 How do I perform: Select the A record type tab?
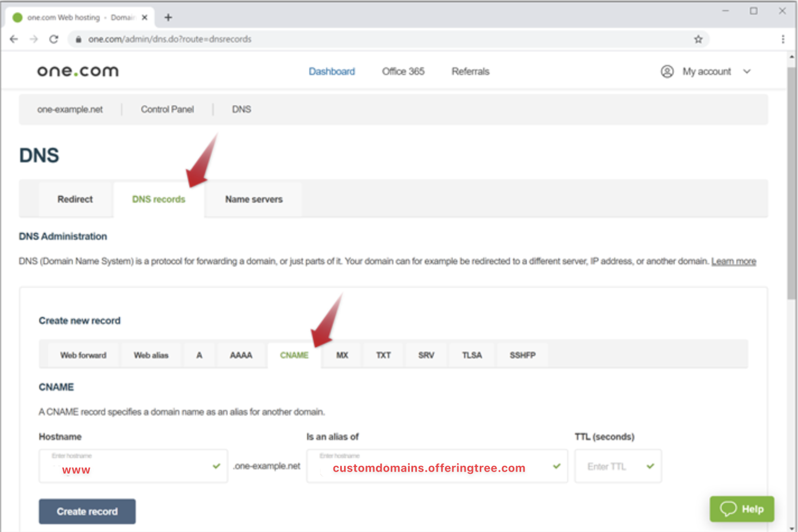coord(199,355)
